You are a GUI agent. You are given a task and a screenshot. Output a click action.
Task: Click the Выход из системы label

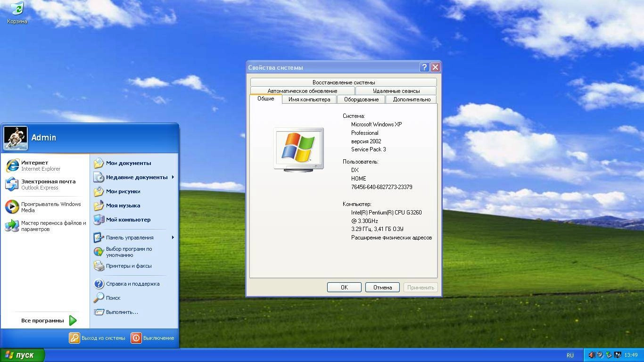click(103, 338)
